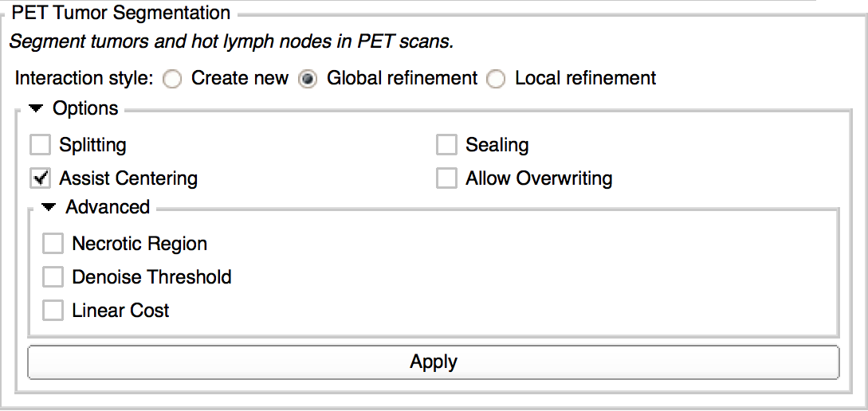Enable the Splitting checkbox
The height and width of the screenshot is (411, 868).
coord(40,145)
